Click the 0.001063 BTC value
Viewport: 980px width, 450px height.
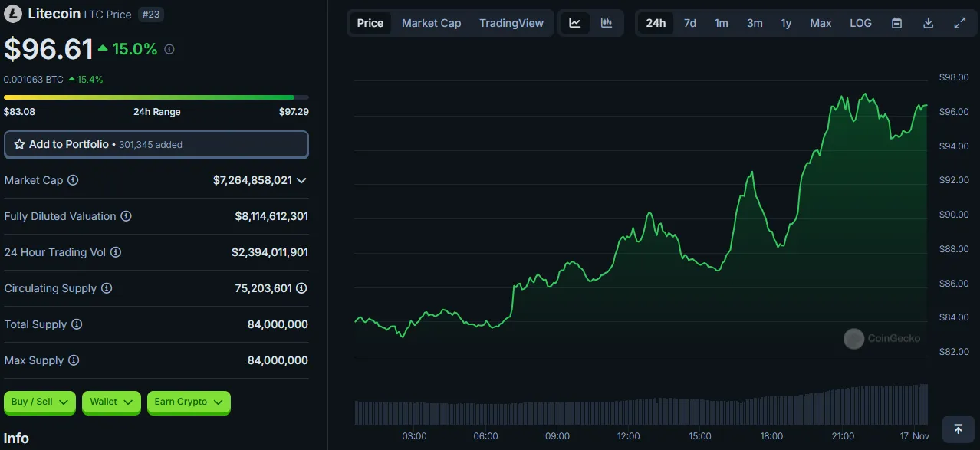(x=33, y=79)
